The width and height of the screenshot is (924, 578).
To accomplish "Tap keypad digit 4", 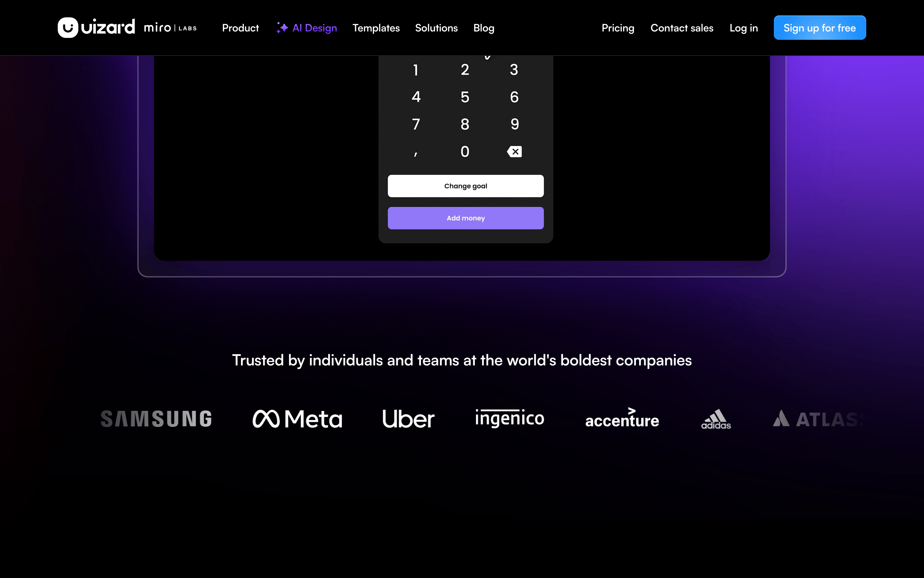I will click(416, 97).
